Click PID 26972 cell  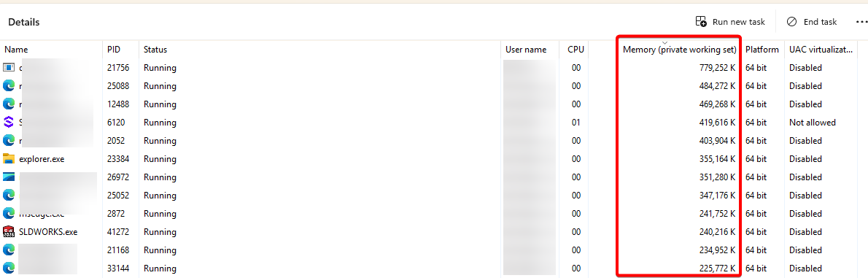pyautogui.click(x=118, y=177)
